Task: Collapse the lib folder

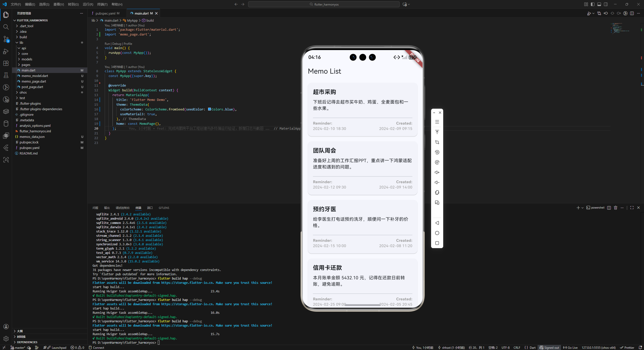Action: pyautogui.click(x=21, y=43)
